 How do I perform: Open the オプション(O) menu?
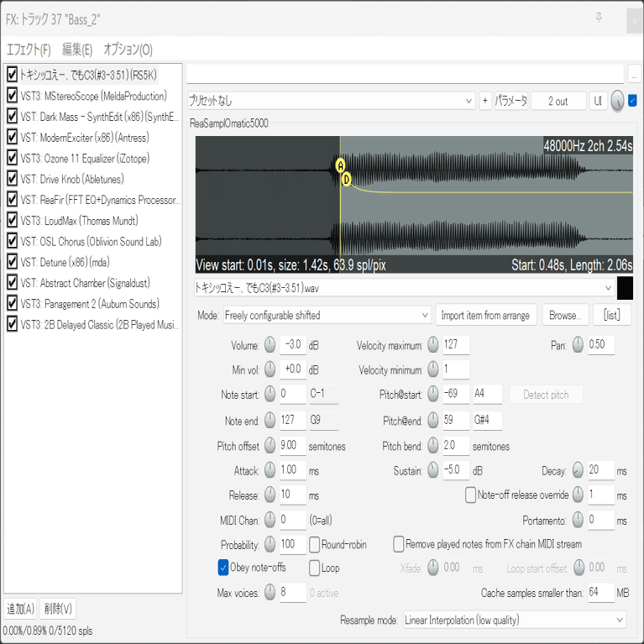point(128,50)
